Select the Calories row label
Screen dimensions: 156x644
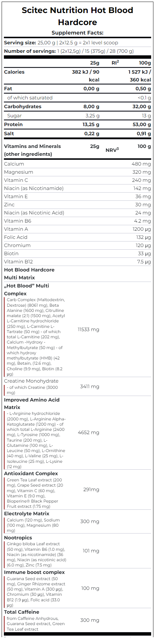tap(14, 72)
